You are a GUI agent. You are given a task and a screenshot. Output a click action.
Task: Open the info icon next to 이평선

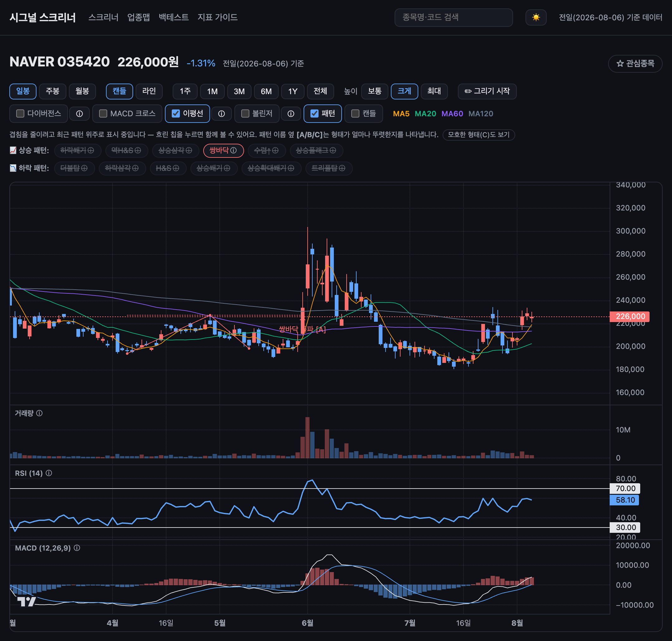[221, 114]
